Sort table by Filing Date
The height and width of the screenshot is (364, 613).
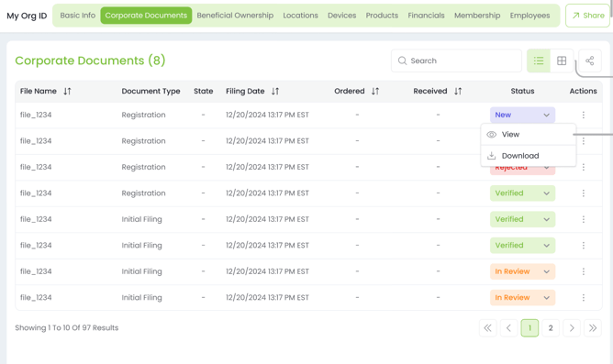(x=275, y=91)
